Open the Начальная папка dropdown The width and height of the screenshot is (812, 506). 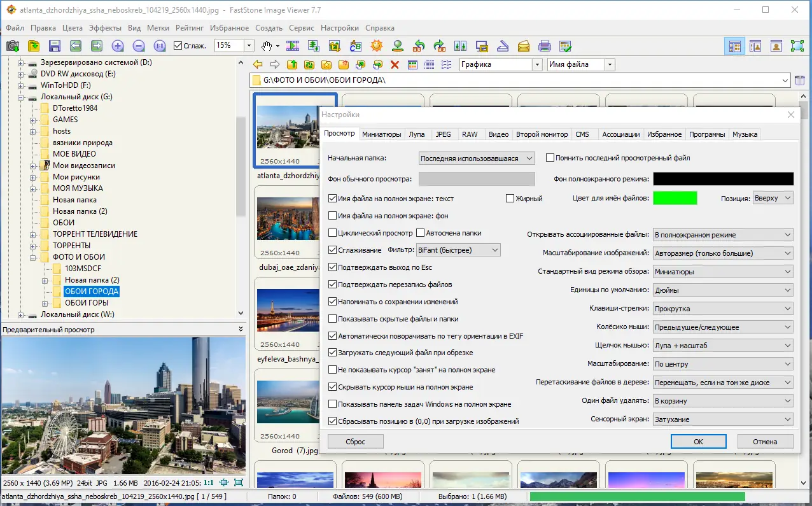(476, 158)
